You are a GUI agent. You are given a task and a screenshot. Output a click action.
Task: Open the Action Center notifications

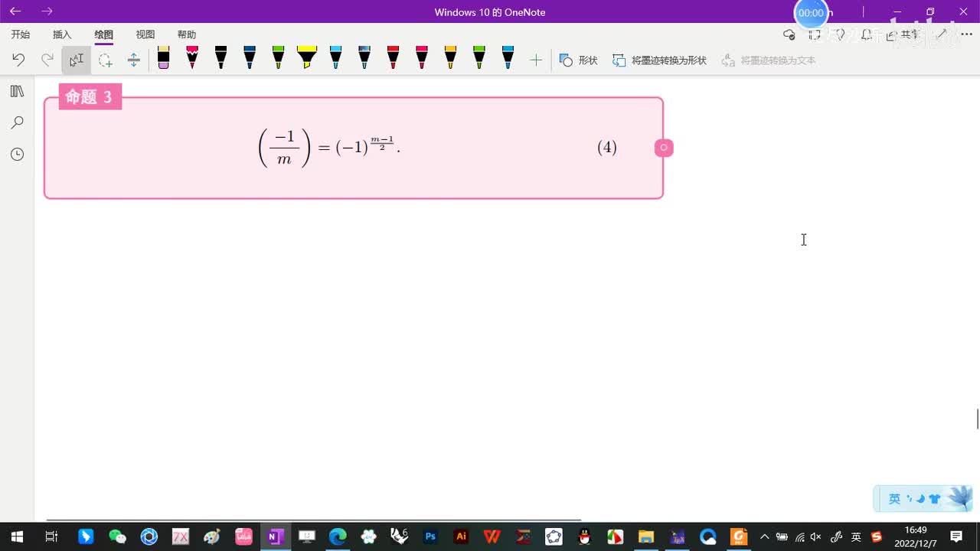[x=956, y=536]
